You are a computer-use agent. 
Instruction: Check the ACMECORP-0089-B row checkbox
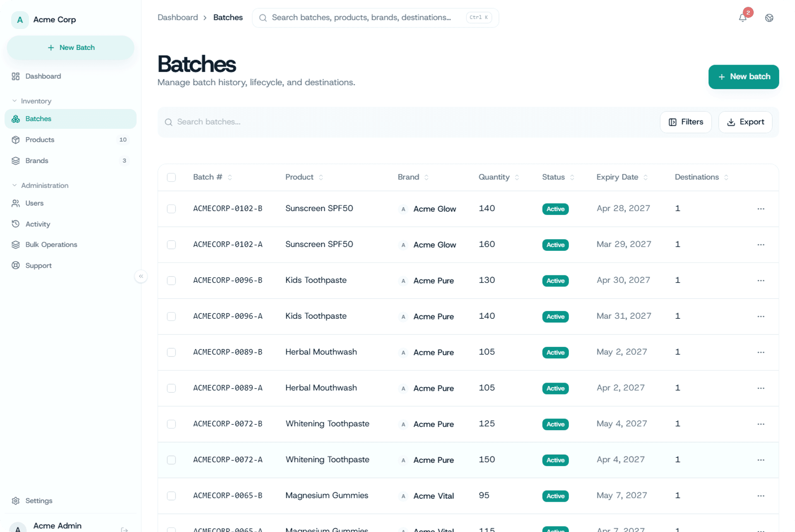click(x=171, y=352)
